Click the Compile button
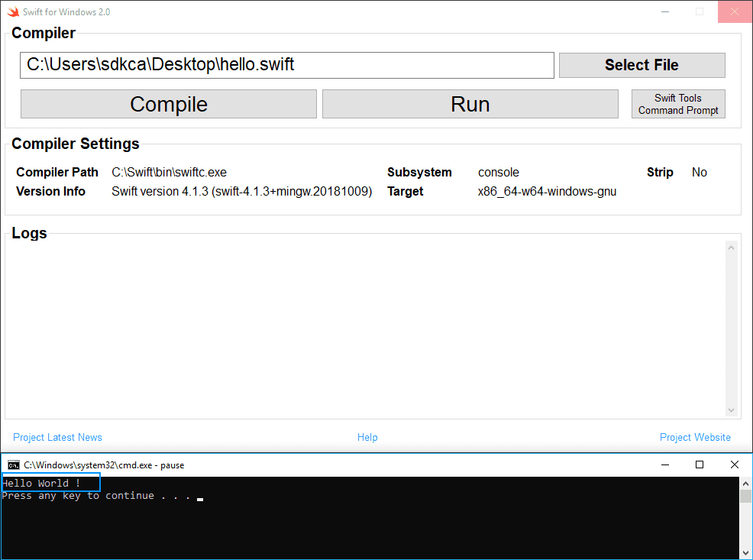Image resolution: width=753 pixels, height=560 pixels. pyautogui.click(x=169, y=104)
